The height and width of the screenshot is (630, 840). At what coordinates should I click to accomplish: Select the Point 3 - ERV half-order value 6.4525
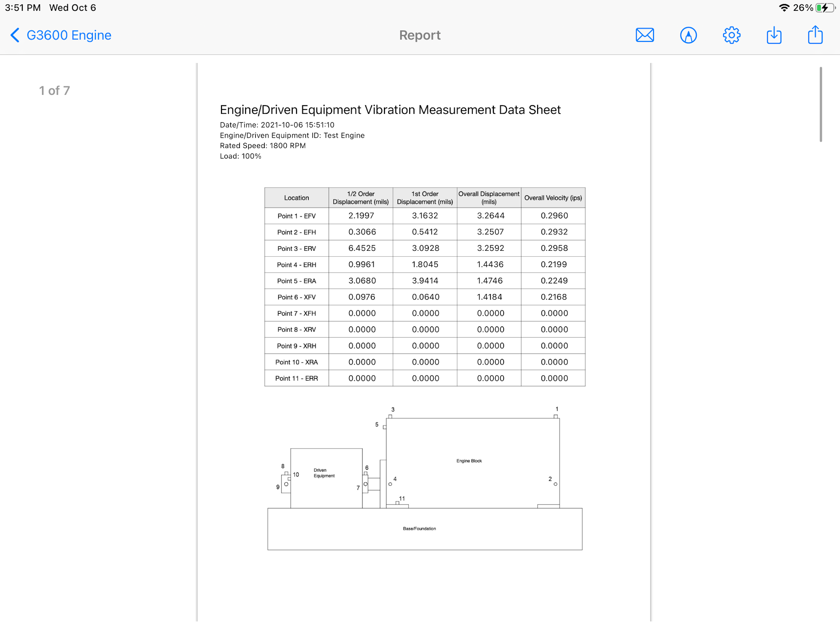[x=362, y=248]
